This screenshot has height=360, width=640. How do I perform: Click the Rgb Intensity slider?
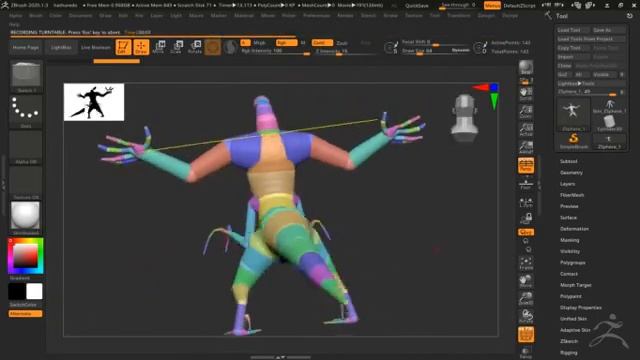(275, 51)
